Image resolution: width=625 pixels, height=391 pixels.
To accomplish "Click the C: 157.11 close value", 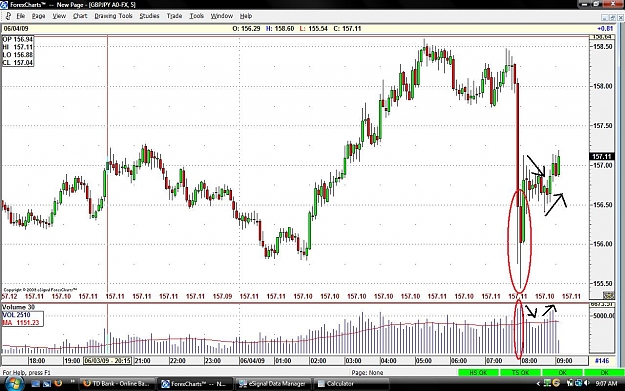I will click(347, 29).
